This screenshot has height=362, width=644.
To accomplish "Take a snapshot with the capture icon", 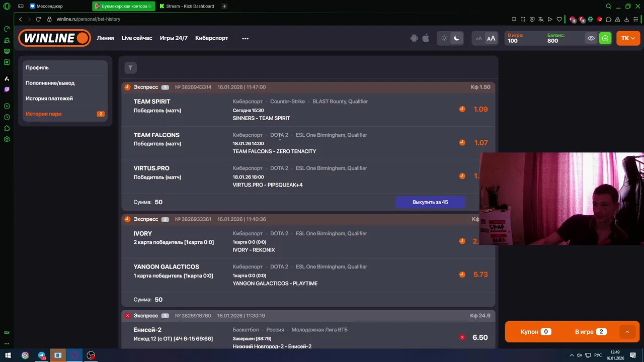I will (523, 19).
